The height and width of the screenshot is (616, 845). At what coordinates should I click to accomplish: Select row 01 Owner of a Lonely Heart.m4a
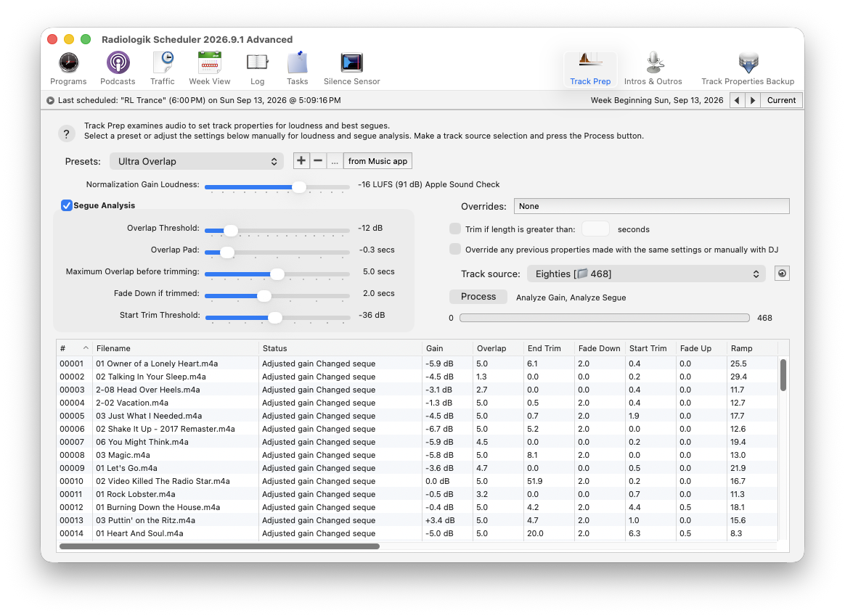pos(417,364)
